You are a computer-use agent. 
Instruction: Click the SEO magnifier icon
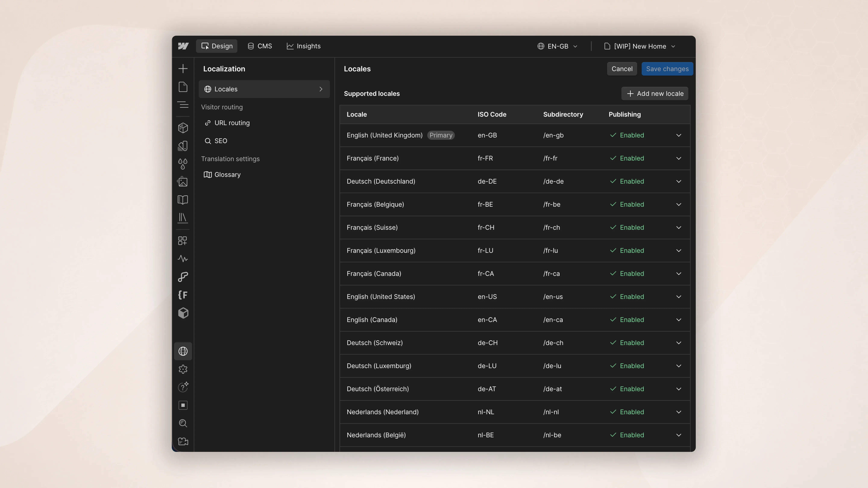[208, 141]
